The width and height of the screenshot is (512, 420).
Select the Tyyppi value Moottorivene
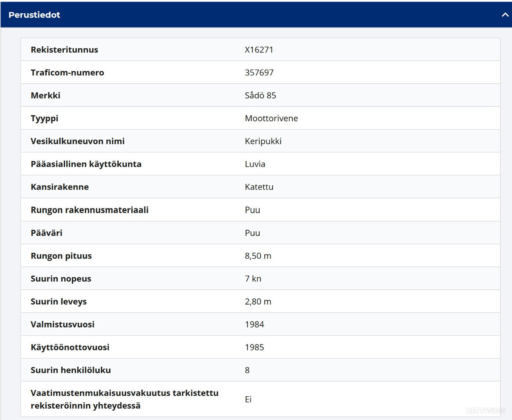(271, 118)
